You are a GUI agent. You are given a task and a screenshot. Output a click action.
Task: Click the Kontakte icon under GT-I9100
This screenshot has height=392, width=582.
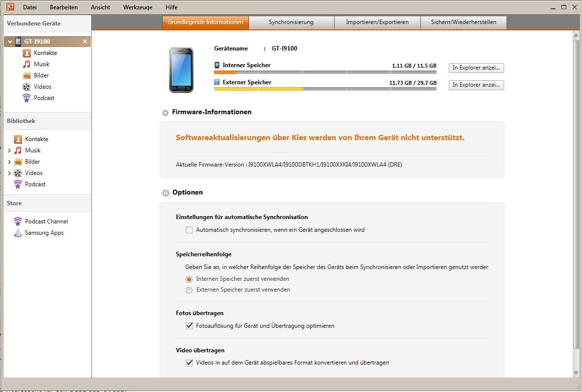[x=27, y=53]
